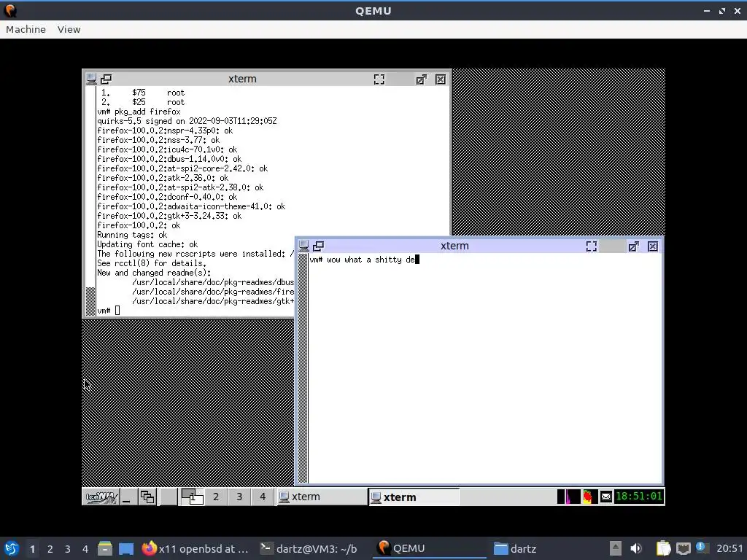Select the bold active xterm taskbar entry

click(x=414, y=497)
